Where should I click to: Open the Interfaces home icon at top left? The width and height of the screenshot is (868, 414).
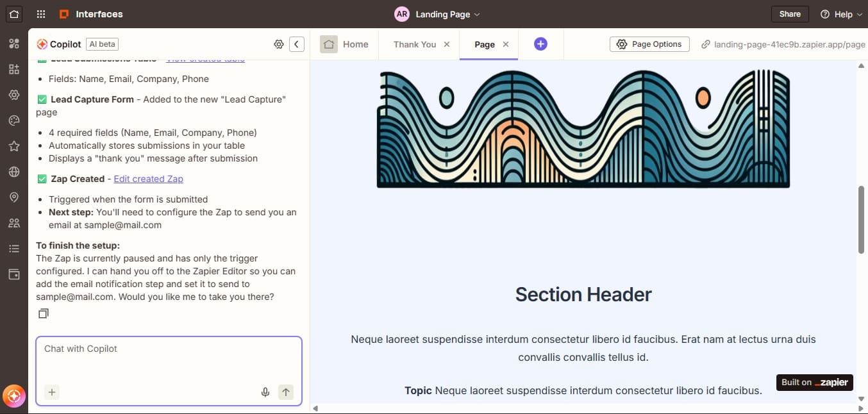coord(14,13)
